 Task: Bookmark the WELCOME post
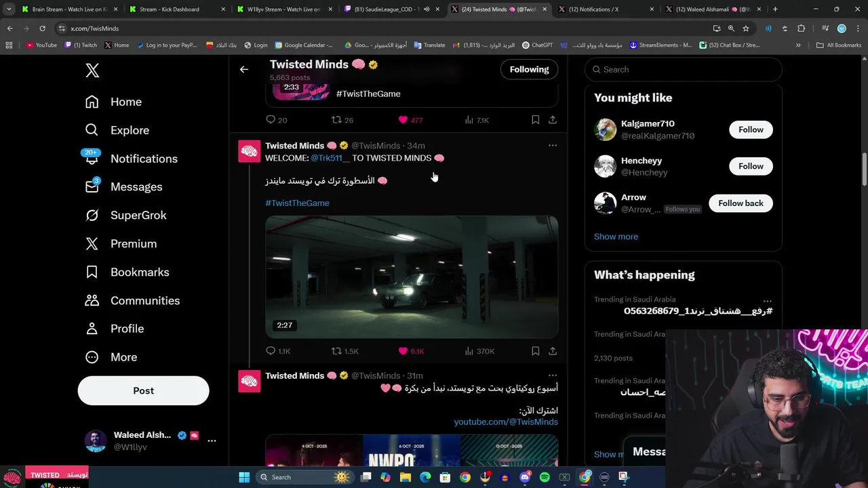pyautogui.click(x=535, y=351)
